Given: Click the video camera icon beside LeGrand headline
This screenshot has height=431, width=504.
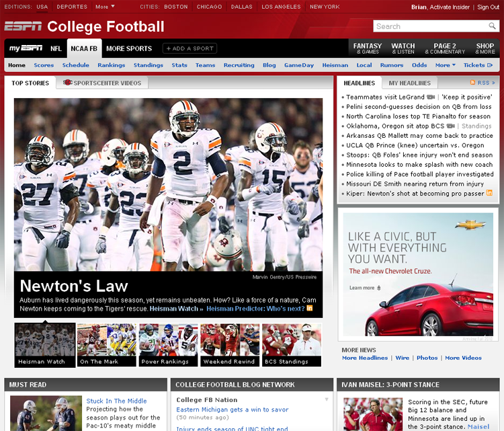Looking at the screenshot, I should tap(430, 97).
